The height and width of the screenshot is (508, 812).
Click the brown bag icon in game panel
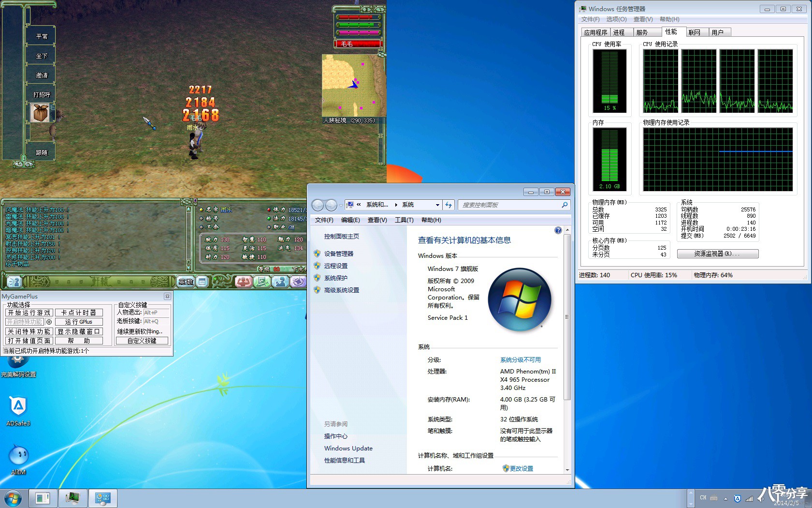click(40, 113)
